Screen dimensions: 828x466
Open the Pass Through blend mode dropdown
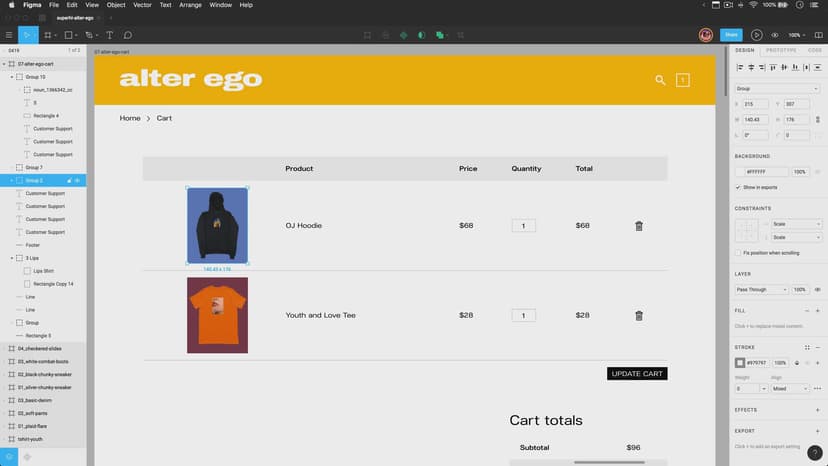click(760, 289)
